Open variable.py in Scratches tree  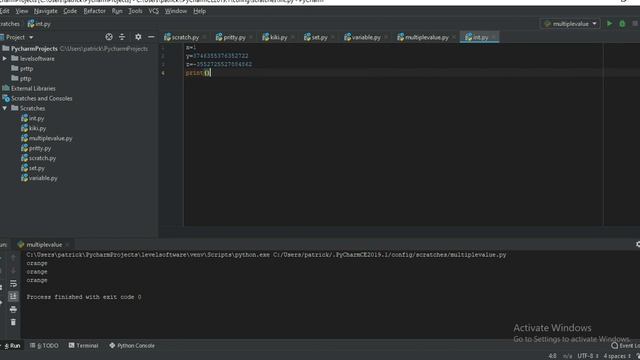[x=43, y=178]
